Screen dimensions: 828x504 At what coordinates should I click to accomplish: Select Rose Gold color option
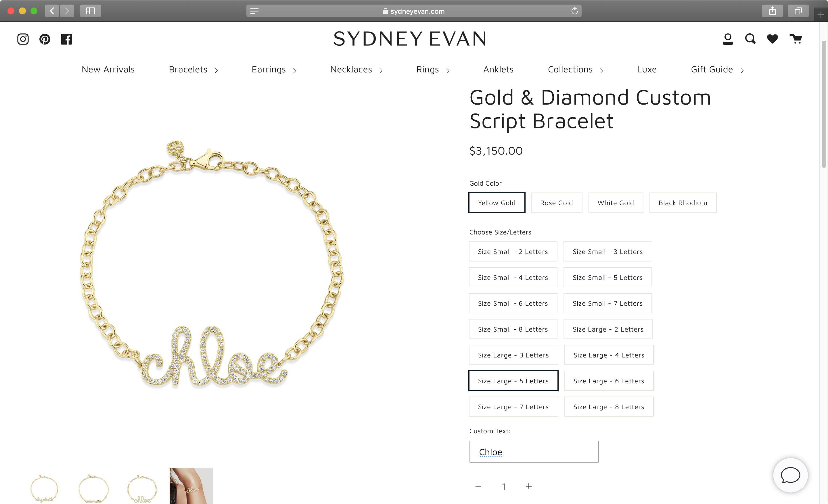point(557,203)
